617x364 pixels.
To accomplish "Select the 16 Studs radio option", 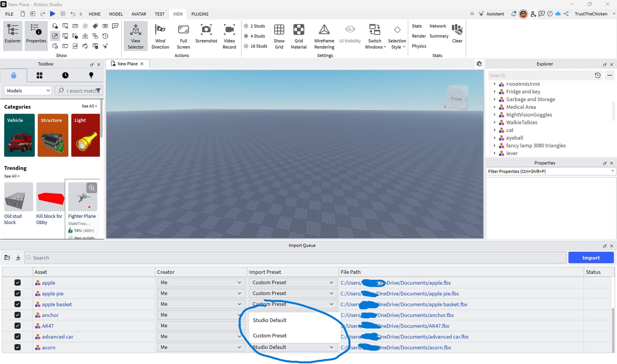I will pos(246,46).
